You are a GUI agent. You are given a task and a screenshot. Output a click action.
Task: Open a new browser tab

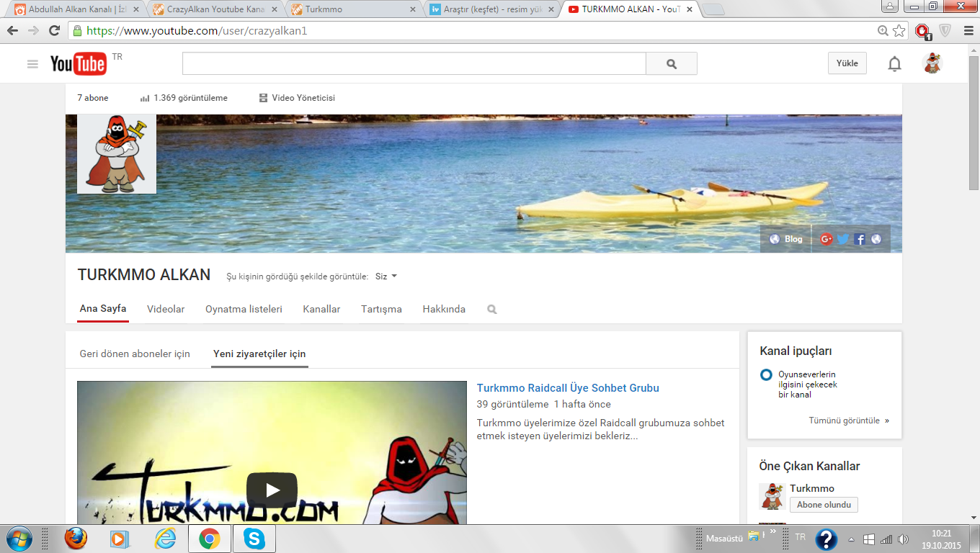click(713, 10)
